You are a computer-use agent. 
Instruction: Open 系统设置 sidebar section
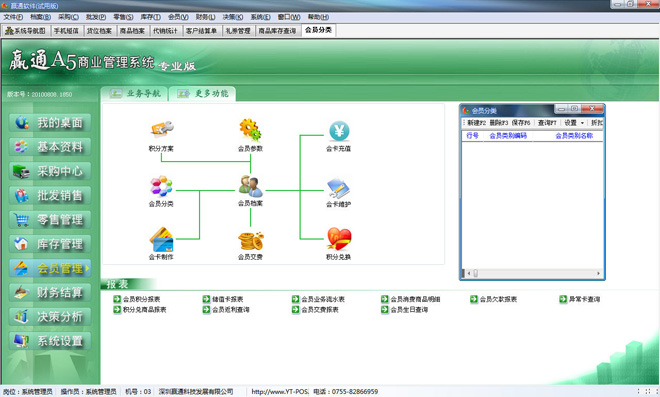(50, 341)
